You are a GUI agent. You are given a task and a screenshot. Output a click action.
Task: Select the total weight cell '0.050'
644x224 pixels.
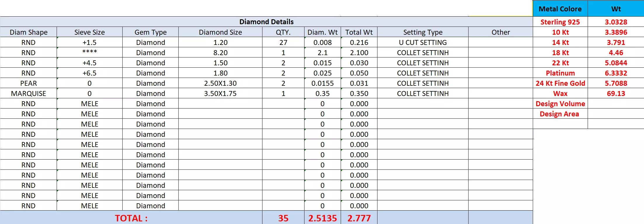tap(359, 73)
